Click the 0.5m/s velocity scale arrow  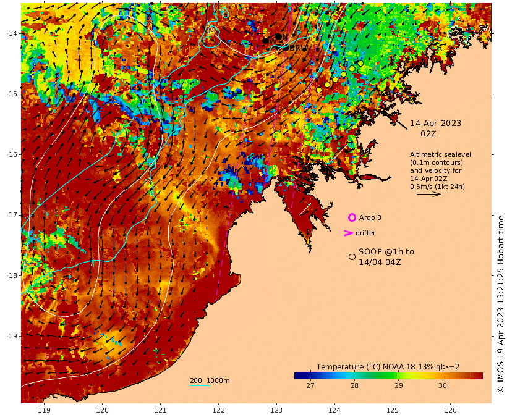(428, 194)
